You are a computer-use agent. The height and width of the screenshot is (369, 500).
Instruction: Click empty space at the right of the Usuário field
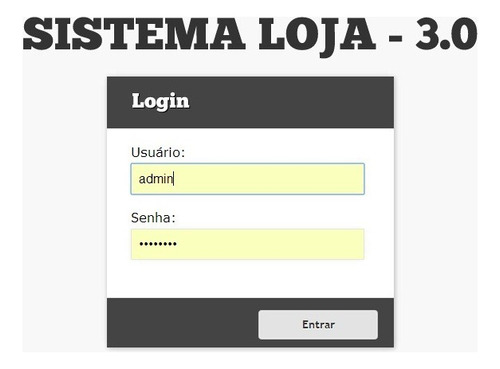coord(300,179)
